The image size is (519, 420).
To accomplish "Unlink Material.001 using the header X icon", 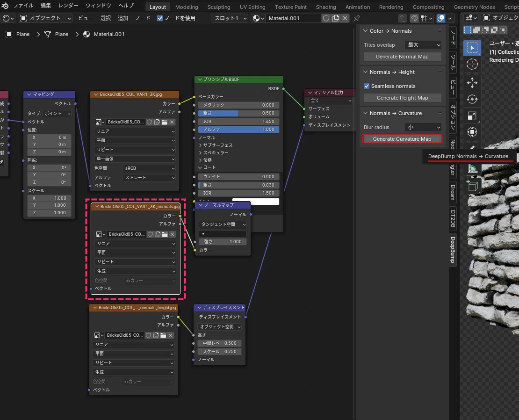I will click(x=345, y=18).
